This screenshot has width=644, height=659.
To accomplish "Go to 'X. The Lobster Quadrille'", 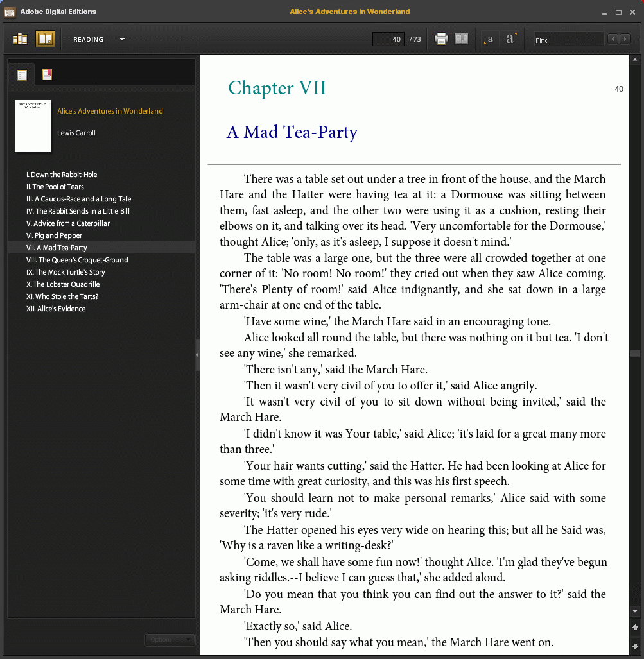I will 63,284.
